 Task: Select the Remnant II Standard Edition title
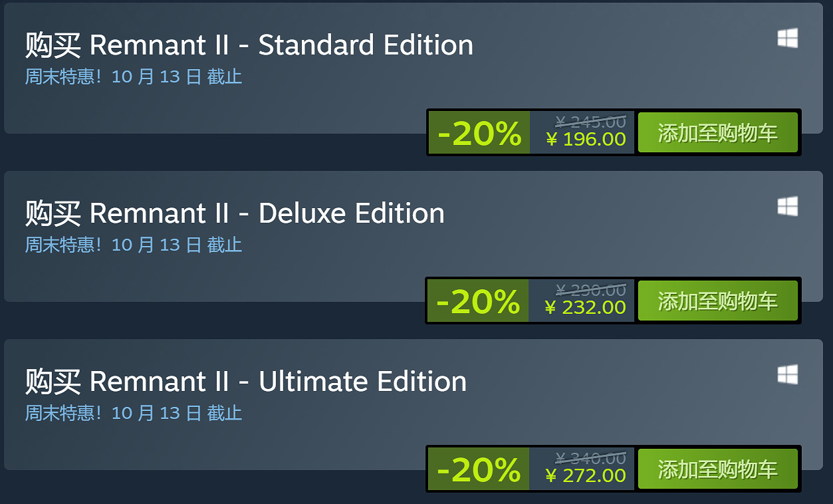tap(249, 45)
